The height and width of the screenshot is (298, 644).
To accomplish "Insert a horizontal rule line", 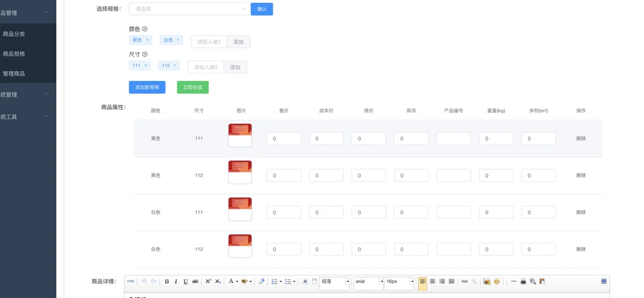I will 514,281.
